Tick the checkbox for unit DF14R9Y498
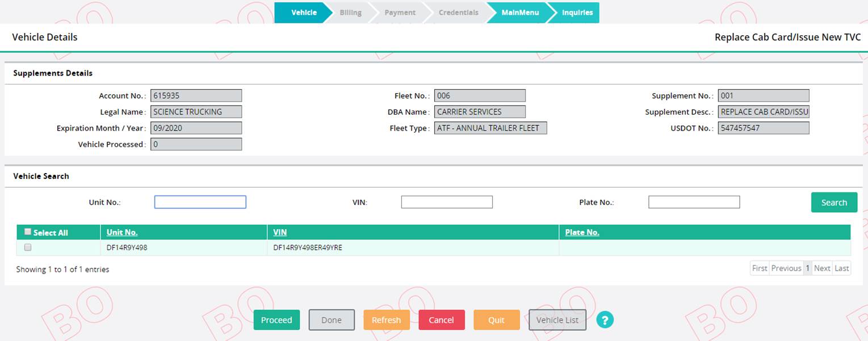The width and height of the screenshot is (868, 341). coord(28,247)
